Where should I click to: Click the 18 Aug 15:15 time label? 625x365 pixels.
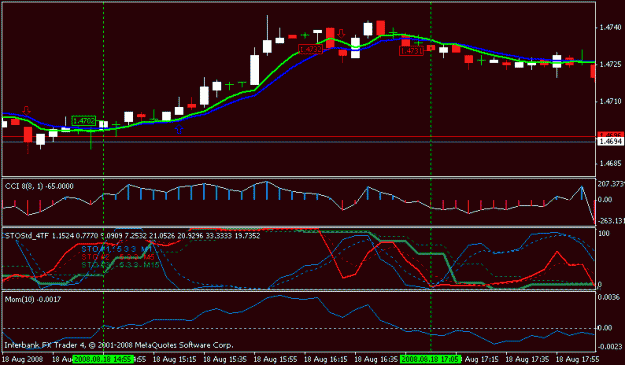(x=175, y=359)
